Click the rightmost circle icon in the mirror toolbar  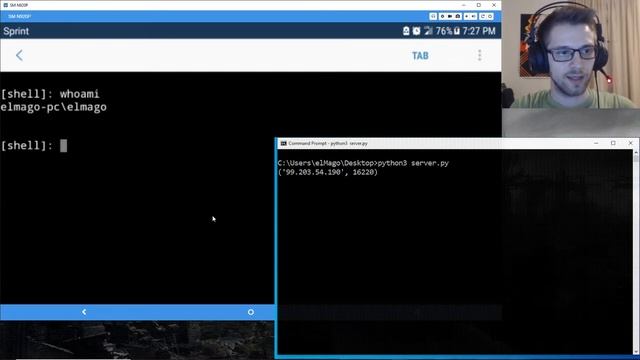point(490,16)
